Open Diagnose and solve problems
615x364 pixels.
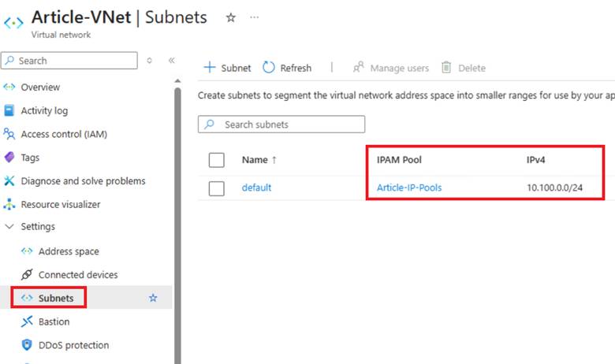(83, 181)
